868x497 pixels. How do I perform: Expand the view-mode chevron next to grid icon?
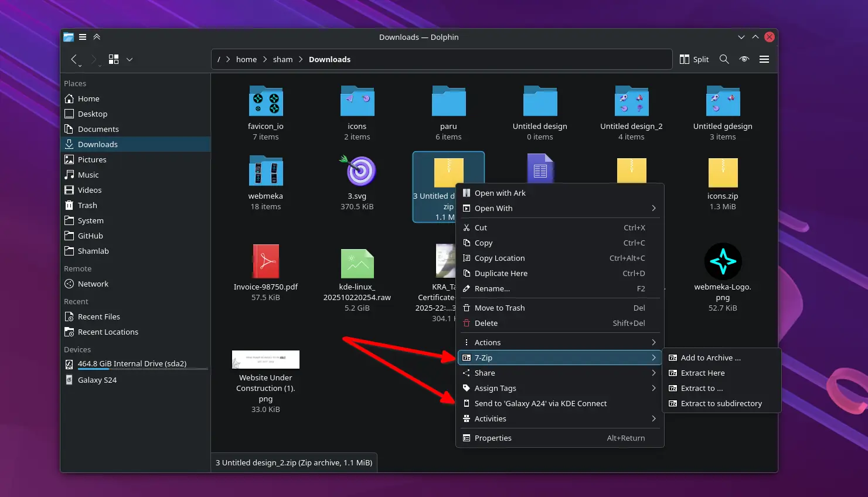tap(129, 59)
